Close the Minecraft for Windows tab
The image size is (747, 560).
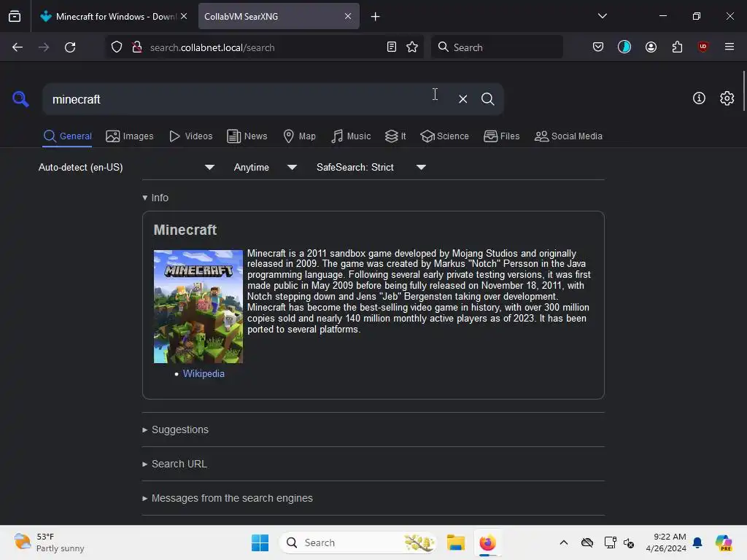[184, 16]
